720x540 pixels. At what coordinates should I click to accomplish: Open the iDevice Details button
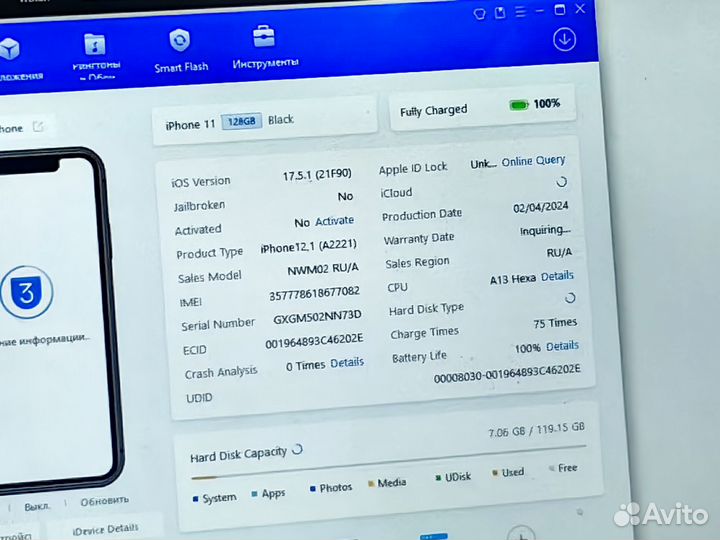point(106,529)
